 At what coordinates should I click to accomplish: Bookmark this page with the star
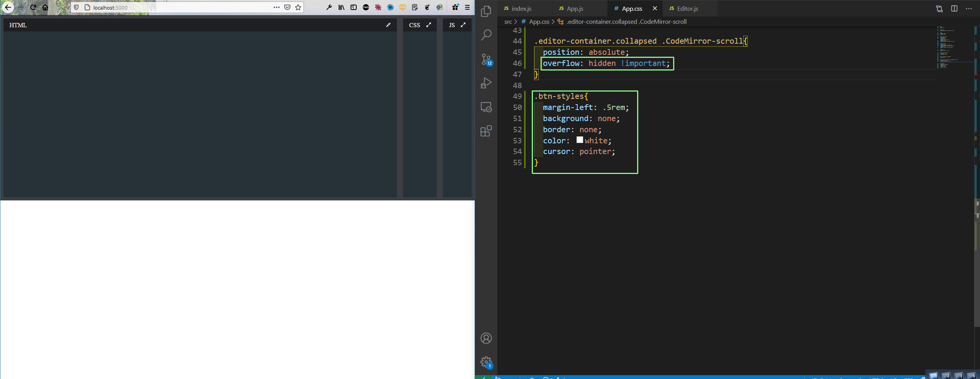(298, 7)
